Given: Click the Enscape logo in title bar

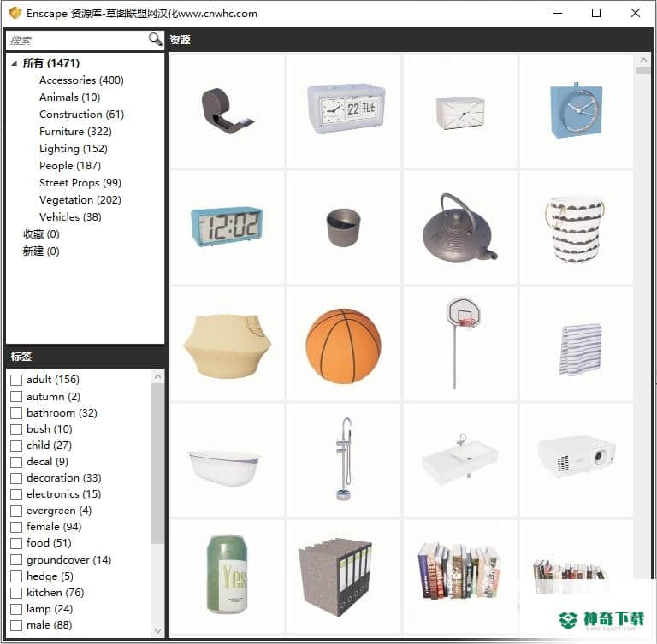Looking at the screenshot, I should (x=15, y=13).
